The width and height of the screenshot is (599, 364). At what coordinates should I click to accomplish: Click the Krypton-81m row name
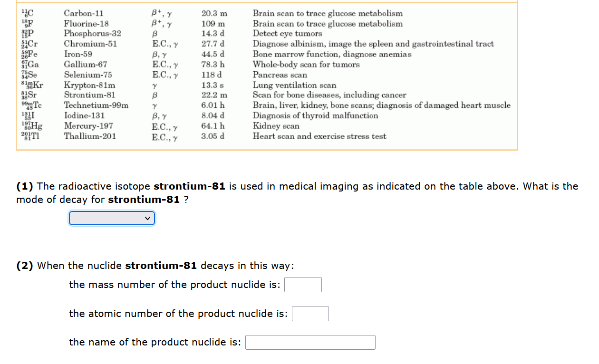(x=90, y=85)
